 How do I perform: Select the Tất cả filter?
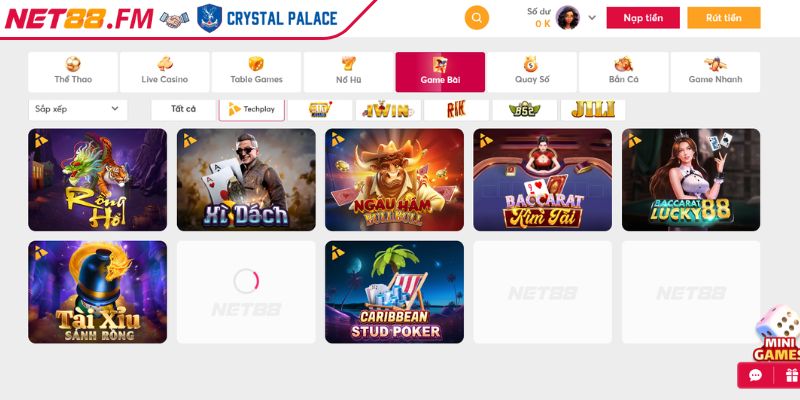click(x=183, y=109)
